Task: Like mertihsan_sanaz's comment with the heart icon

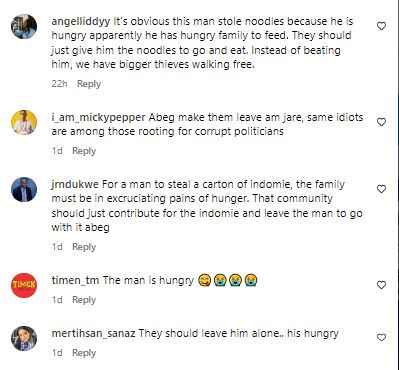Action: tap(381, 338)
